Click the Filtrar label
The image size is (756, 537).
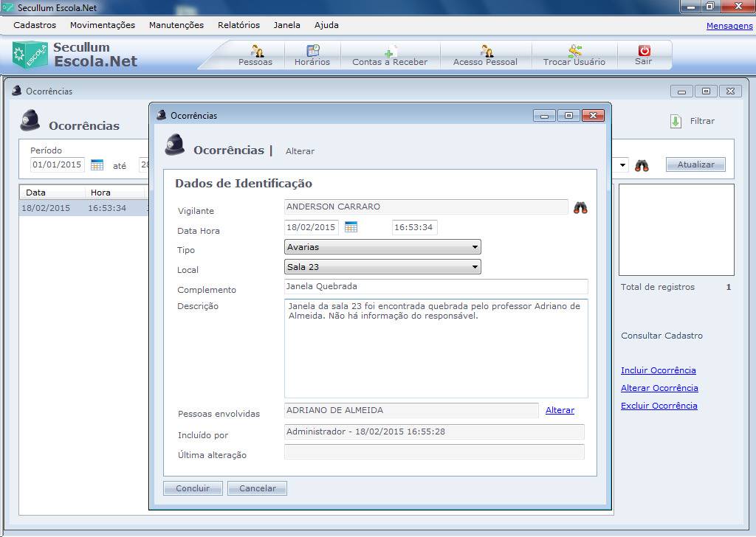click(702, 122)
